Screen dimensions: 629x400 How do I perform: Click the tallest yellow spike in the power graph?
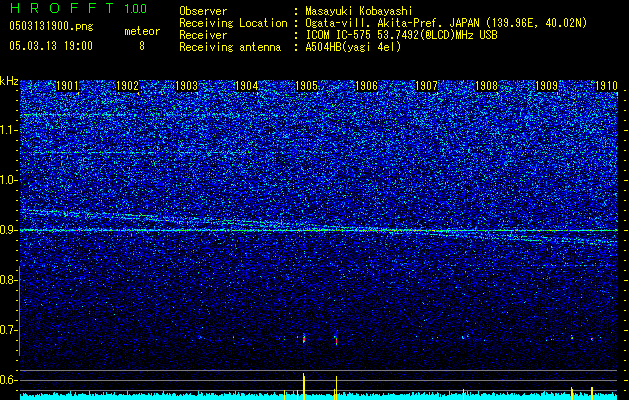coord(304,386)
